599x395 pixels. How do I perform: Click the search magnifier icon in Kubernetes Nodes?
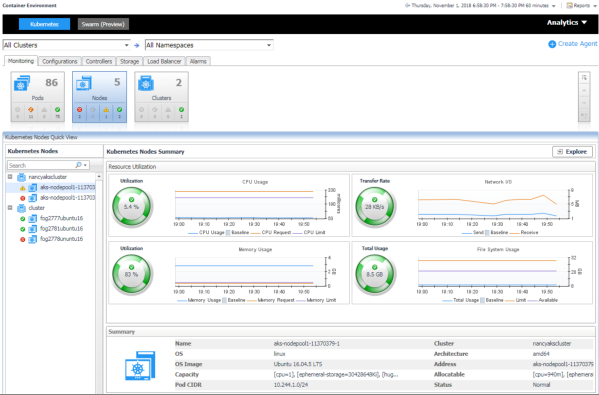coord(78,165)
